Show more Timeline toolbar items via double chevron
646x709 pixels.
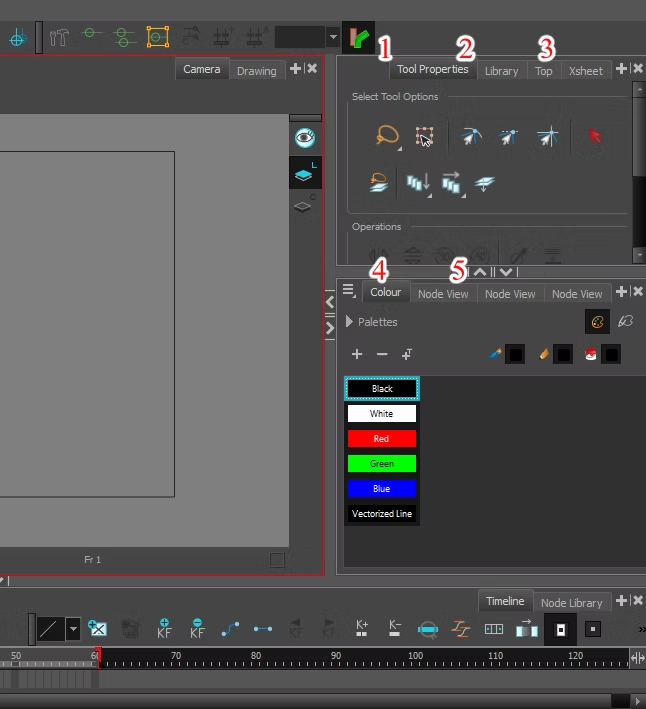click(642, 629)
